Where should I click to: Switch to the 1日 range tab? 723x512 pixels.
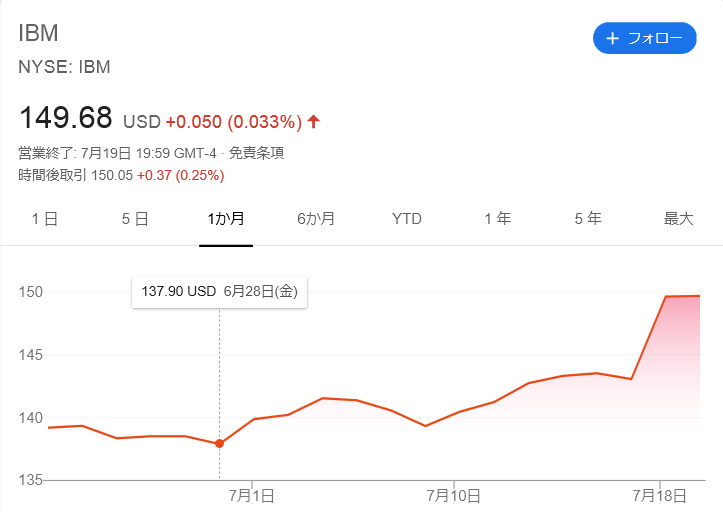point(45,219)
